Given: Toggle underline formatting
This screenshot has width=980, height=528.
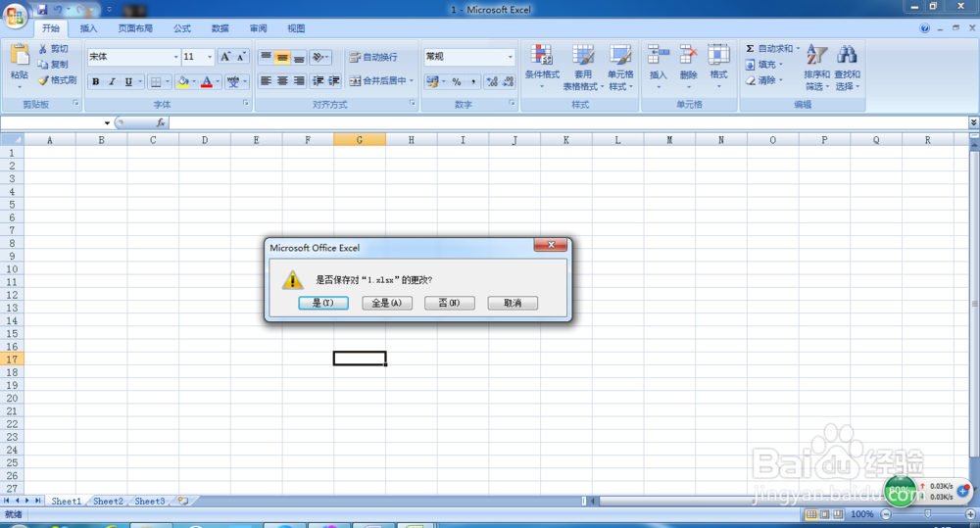Looking at the screenshot, I should [x=128, y=82].
